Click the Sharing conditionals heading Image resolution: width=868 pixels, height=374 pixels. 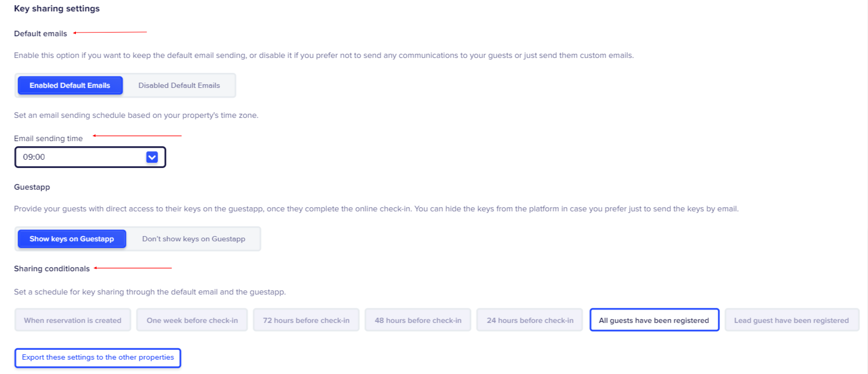tap(52, 269)
